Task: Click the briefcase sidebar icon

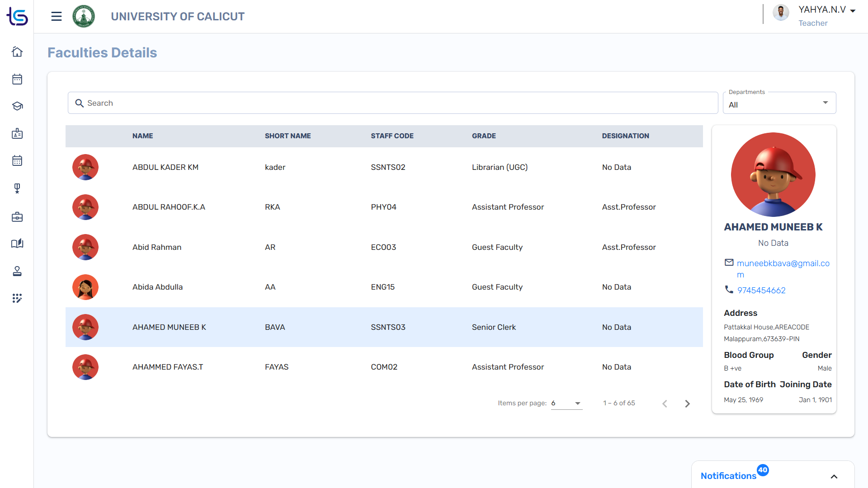Action: (17, 217)
